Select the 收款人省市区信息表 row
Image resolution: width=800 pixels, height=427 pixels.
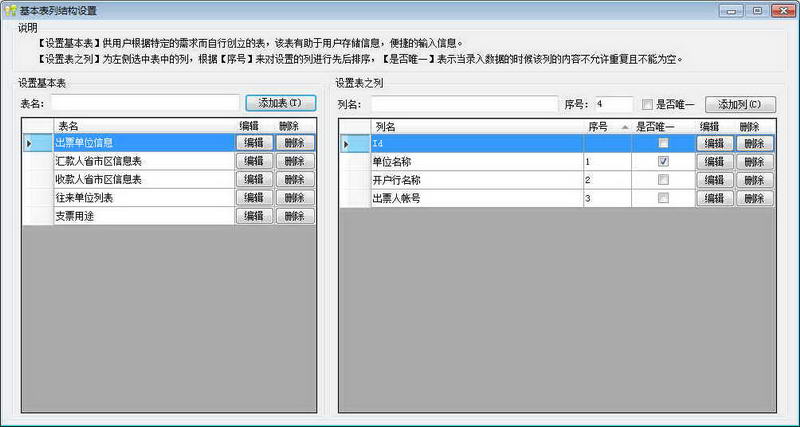pyautogui.click(x=140, y=179)
